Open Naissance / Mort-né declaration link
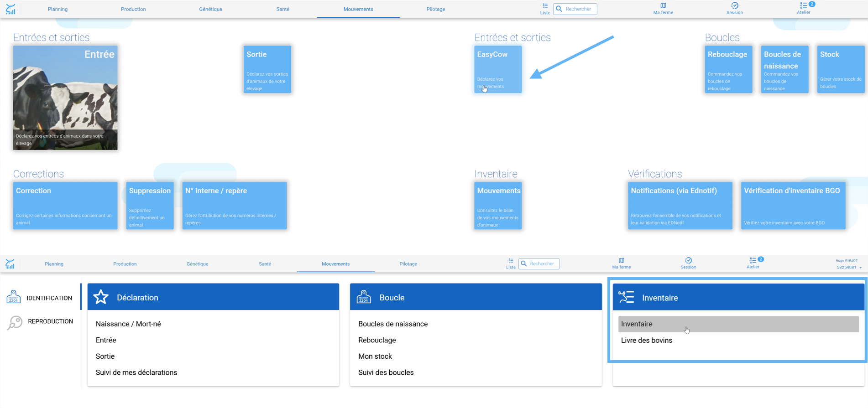This screenshot has width=868, height=408. click(x=128, y=324)
